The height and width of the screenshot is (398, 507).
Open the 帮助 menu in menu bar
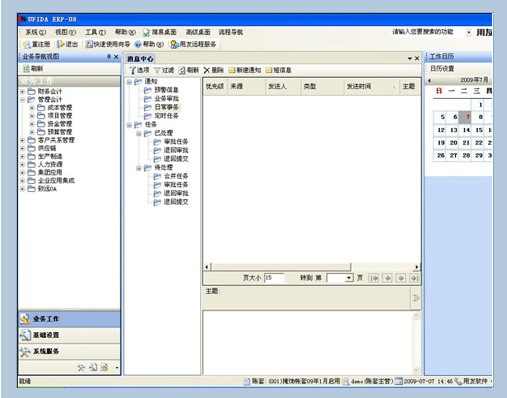click(x=125, y=32)
